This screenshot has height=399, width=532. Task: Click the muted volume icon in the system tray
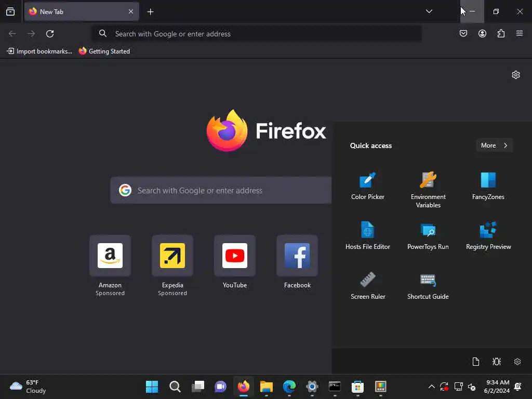472,387
